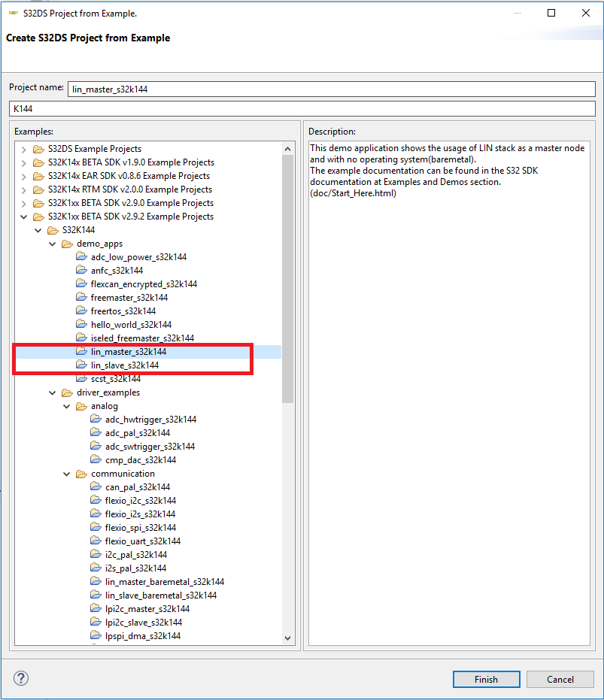Click the Examples list scrollbar thumb
The image size is (604, 700).
coord(287,278)
